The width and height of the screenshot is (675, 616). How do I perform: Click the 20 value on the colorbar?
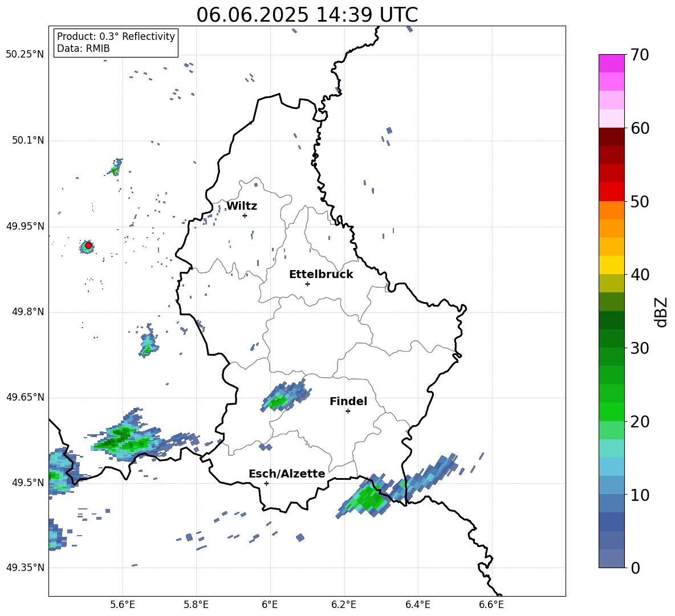pyautogui.click(x=640, y=421)
